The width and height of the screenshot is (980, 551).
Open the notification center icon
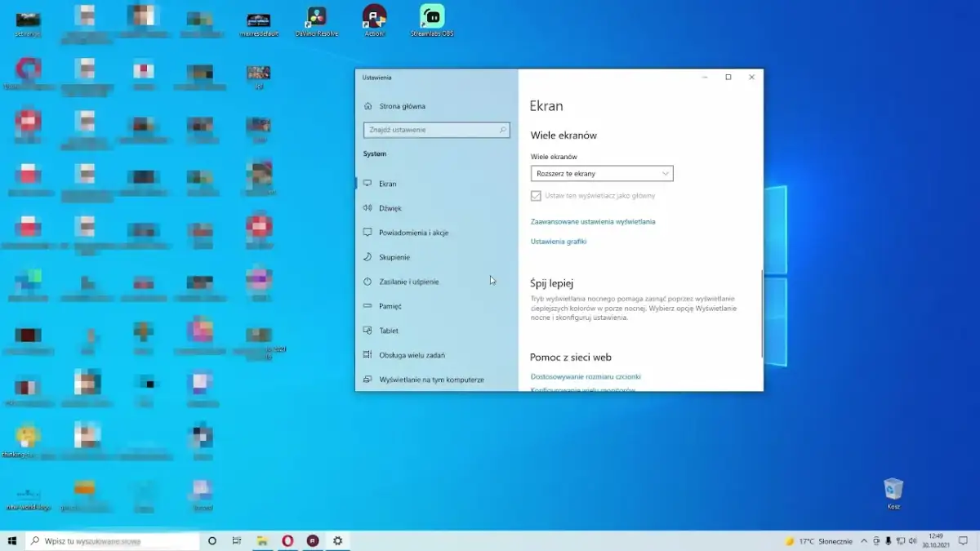(x=962, y=540)
